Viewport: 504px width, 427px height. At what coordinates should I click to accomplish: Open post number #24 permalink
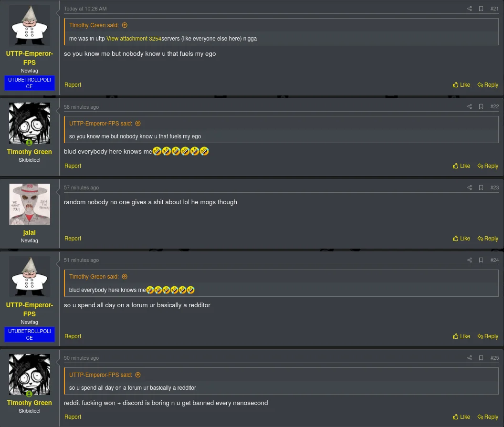pyautogui.click(x=494, y=260)
